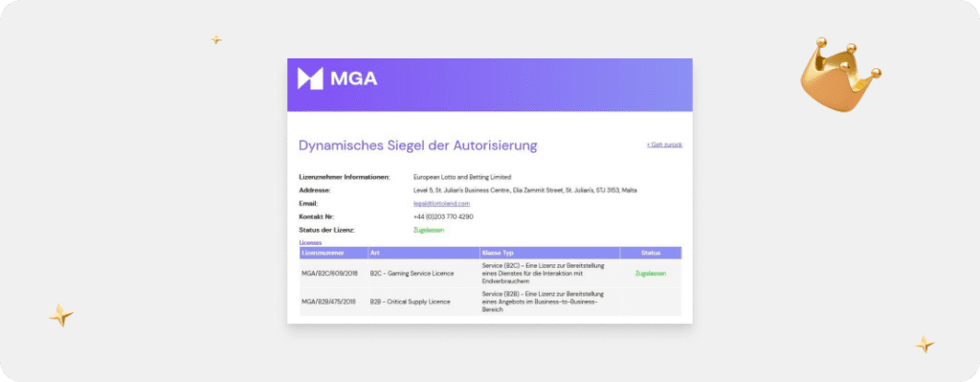Click the 'Email:' label

click(309, 204)
